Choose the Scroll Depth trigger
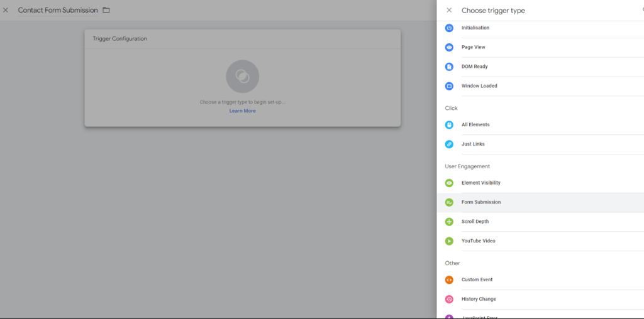The height and width of the screenshot is (319, 644). point(540,222)
